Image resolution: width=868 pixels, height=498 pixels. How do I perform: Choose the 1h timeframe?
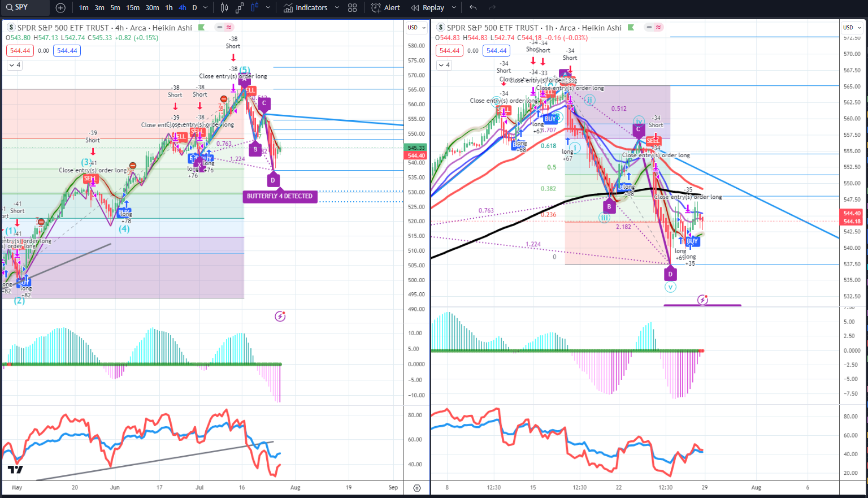pyautogui.click(x=169, y=8)
